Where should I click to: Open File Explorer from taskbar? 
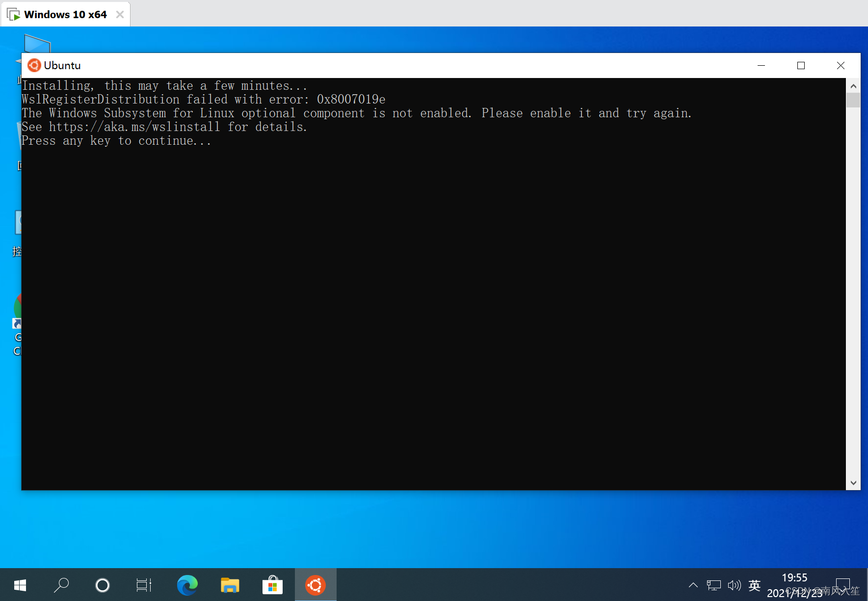point(230,585)
